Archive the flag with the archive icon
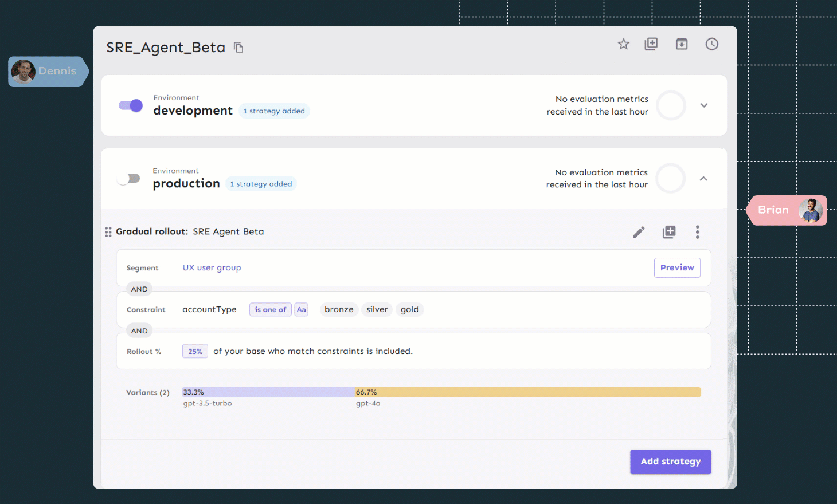The image size is (837, 504). 682,44
